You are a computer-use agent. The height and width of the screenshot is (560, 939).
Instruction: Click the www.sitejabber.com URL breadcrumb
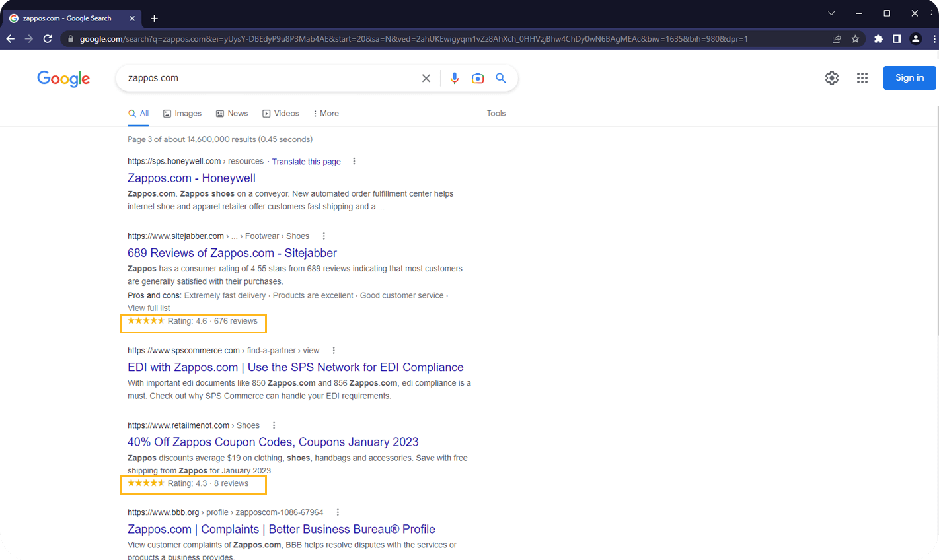pyautogui.click(x=218, y=236)
